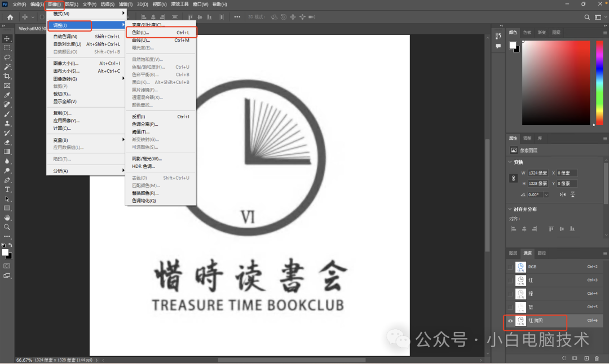Screen dimensions: 609x364
Task: Open the search icon at top right
Action: tap(587, 17)
